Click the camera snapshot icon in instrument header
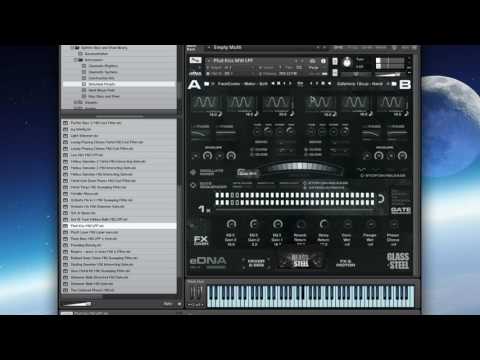Image resolution: width=480 pixels, height=360 pixels. [313, 61]
